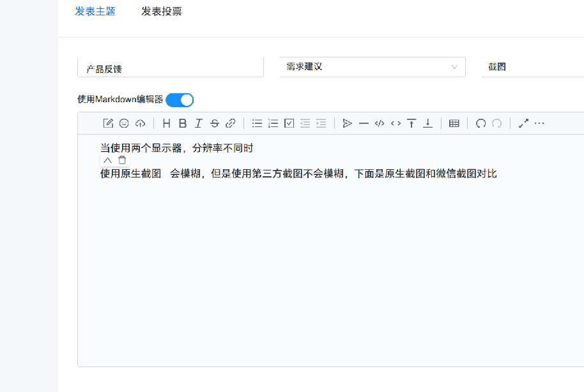This screenshot has height=392, width=584.
Task: Click the indent icon
Action: (x=321, y=123)
